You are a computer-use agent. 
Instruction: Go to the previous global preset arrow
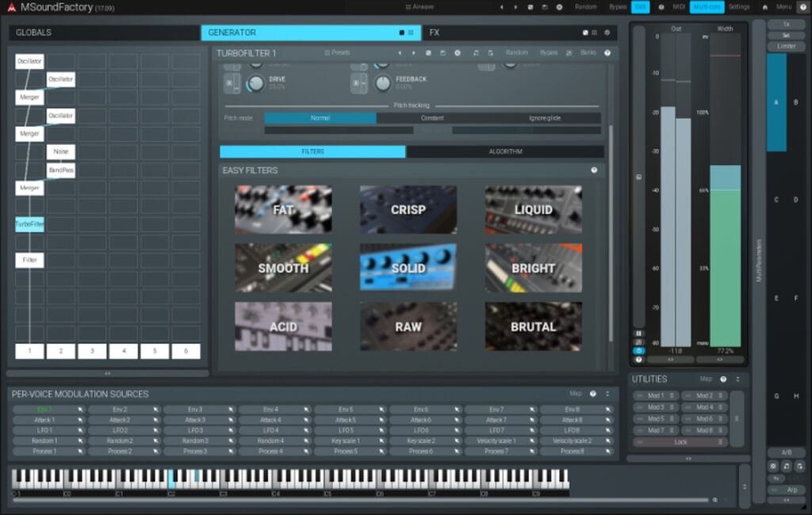pos(501,7)
